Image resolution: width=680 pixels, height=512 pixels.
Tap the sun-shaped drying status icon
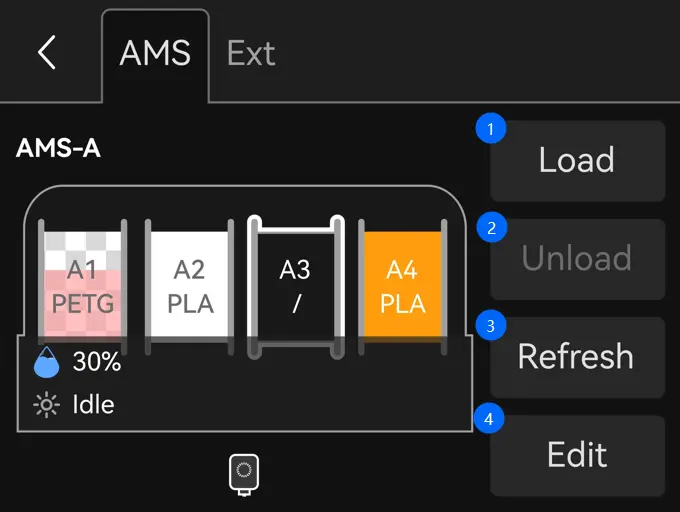[46, 405]
